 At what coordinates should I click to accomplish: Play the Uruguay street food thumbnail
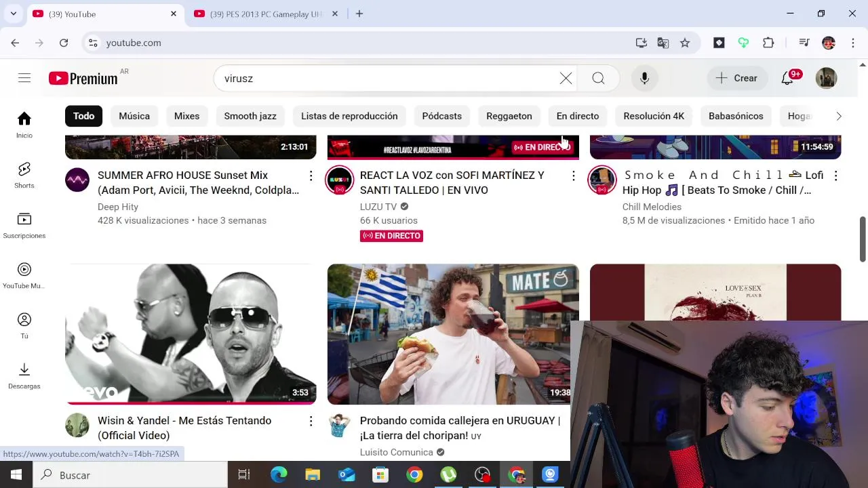(453, 334)
